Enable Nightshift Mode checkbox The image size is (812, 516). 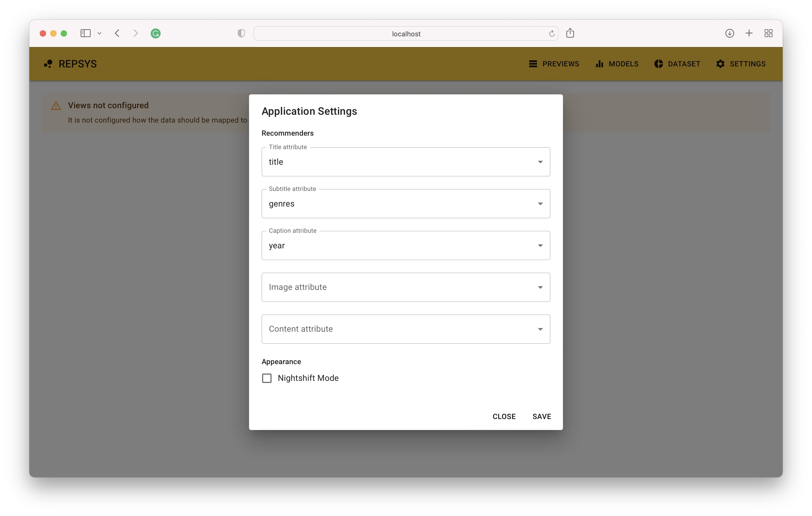(x=267, y=378)
